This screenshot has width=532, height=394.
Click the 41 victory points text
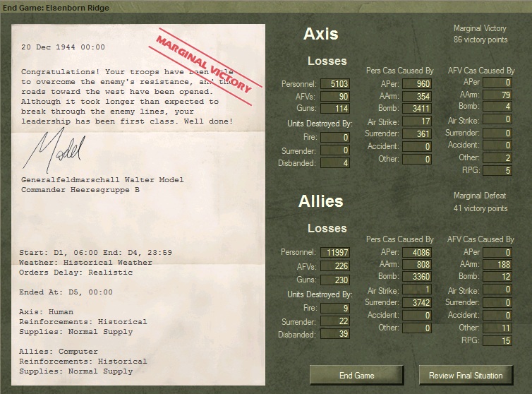pyautogui.click(x=480, y=208)
